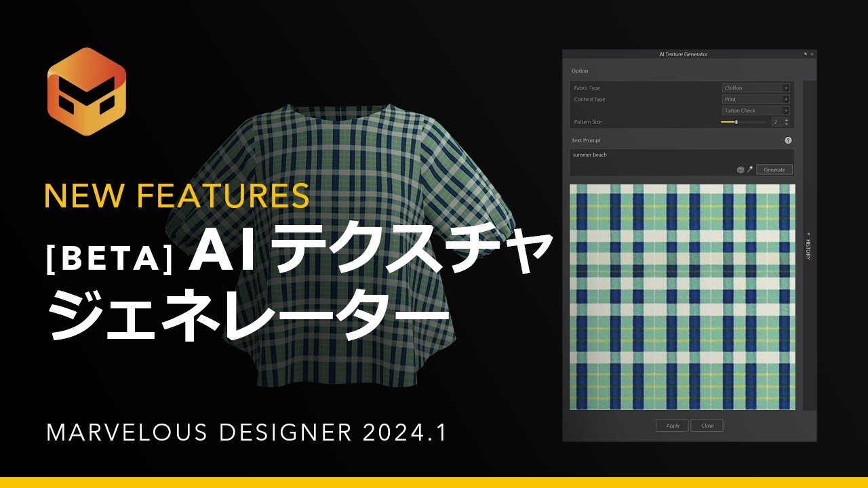
Task: Click the dice random prompt icon
Action: click(741, 170)
